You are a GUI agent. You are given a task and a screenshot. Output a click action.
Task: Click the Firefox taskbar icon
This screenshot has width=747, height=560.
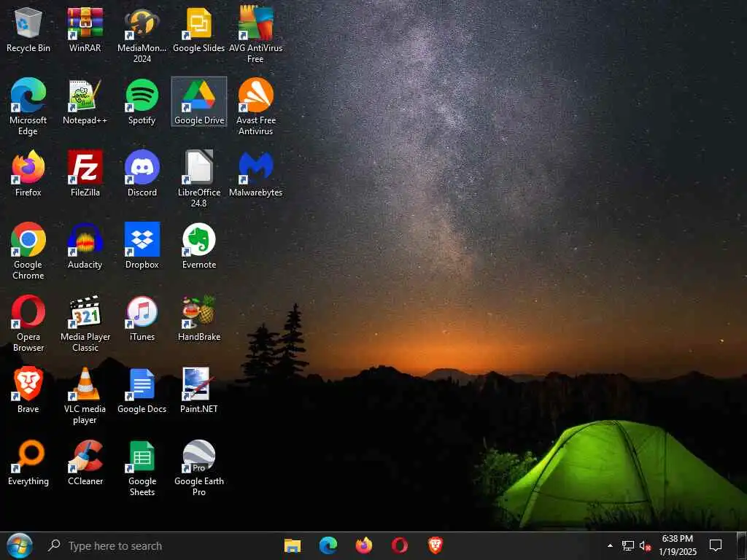(x=364, y=545)
